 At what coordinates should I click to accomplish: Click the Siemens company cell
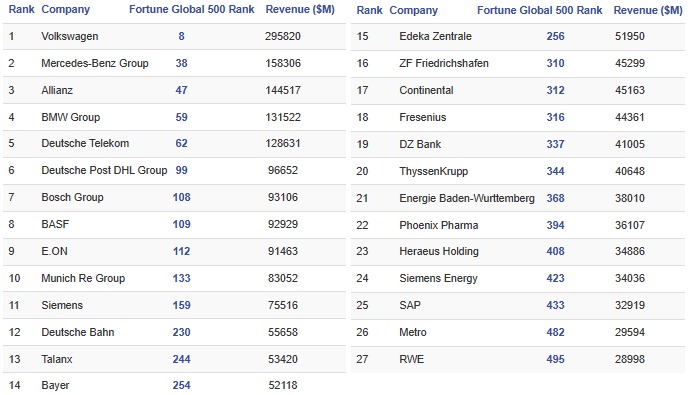(x=62, y=305)
